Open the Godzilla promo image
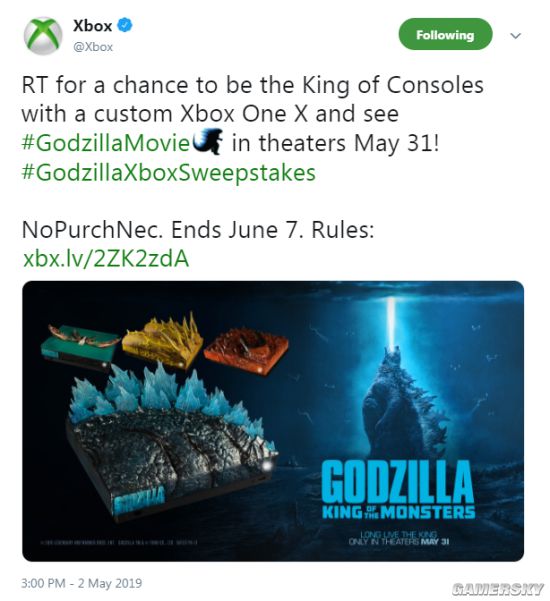550x601 pixels. click(273, 421)
